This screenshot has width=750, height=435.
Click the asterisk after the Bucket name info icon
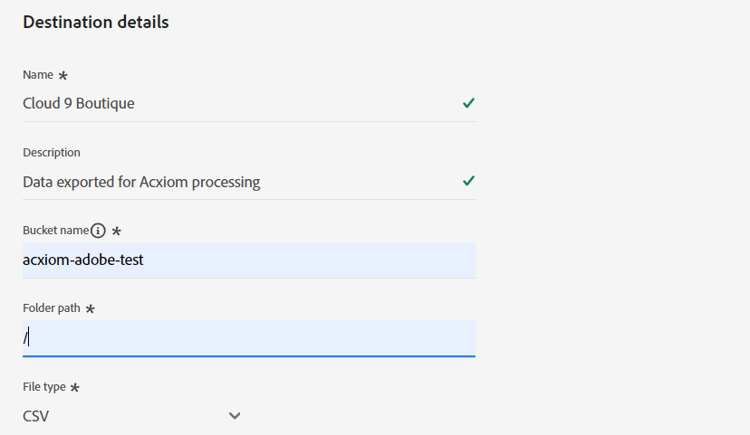tap(116, 231)
